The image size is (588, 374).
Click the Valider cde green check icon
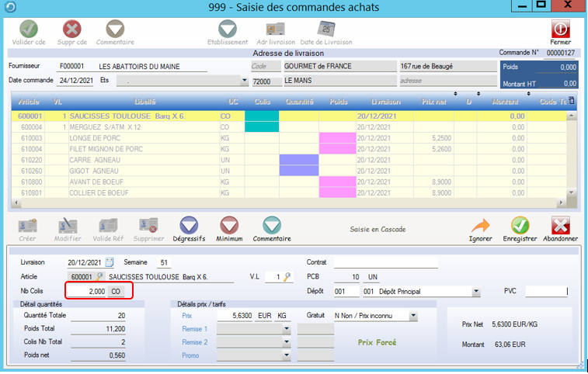click(x=29, y=28)
